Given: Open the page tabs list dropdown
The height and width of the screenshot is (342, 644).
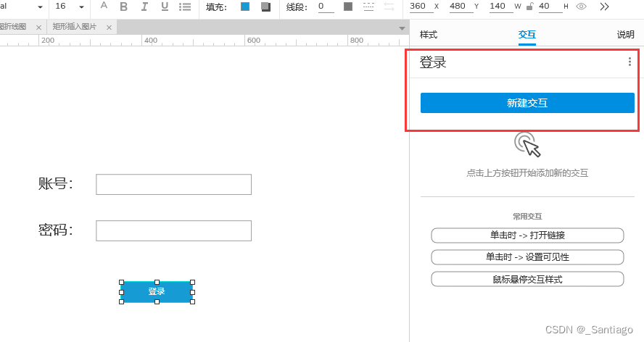Looking at the screenshot, I should (x=402, y=28).
